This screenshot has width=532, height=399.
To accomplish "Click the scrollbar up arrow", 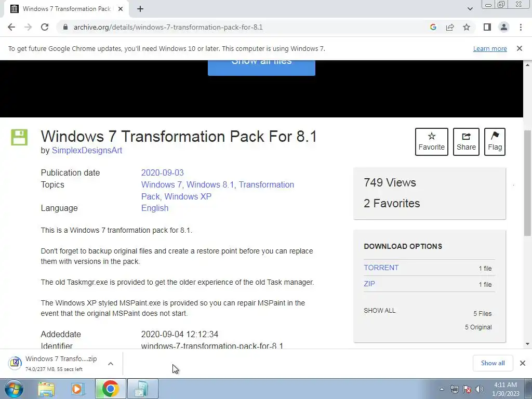I will point(527,64).
